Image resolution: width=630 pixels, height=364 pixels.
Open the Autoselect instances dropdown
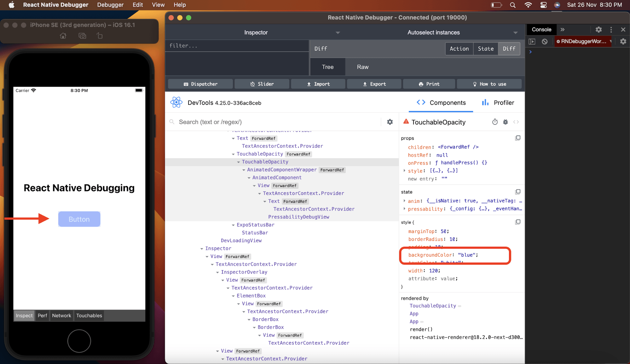pos(433,32)
